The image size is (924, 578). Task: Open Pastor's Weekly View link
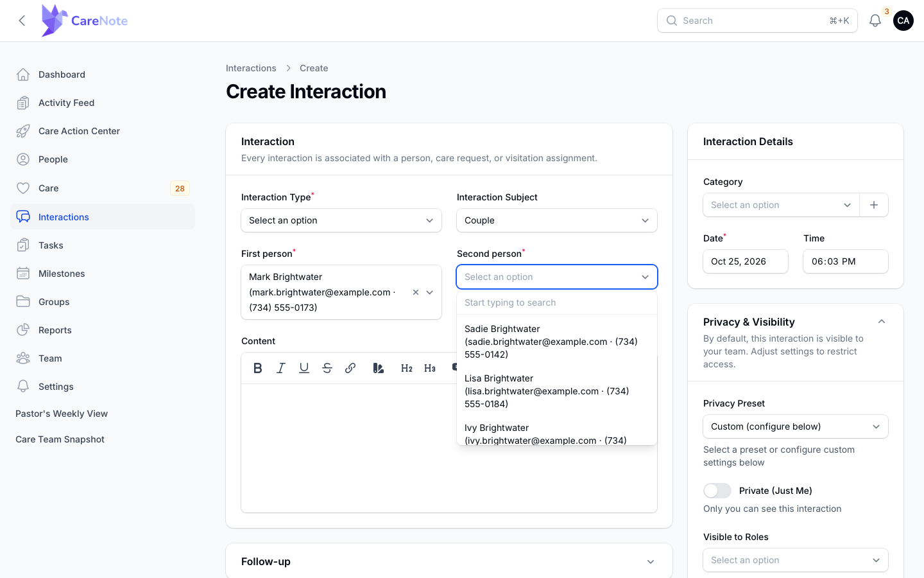tap(62, 414)
